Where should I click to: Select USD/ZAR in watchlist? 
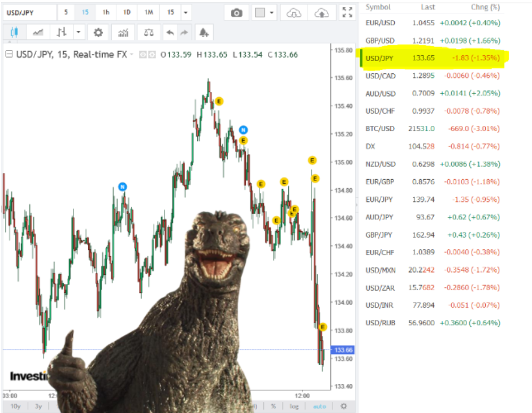(x=433, y=288)
